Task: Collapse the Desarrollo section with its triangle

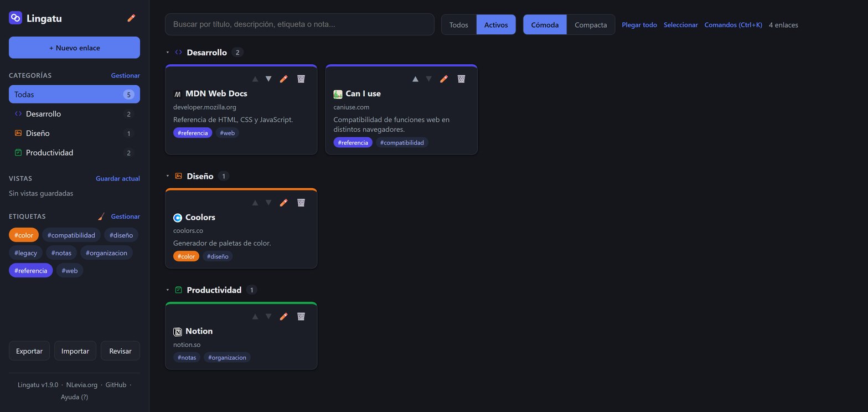Action: pos(168,53)
